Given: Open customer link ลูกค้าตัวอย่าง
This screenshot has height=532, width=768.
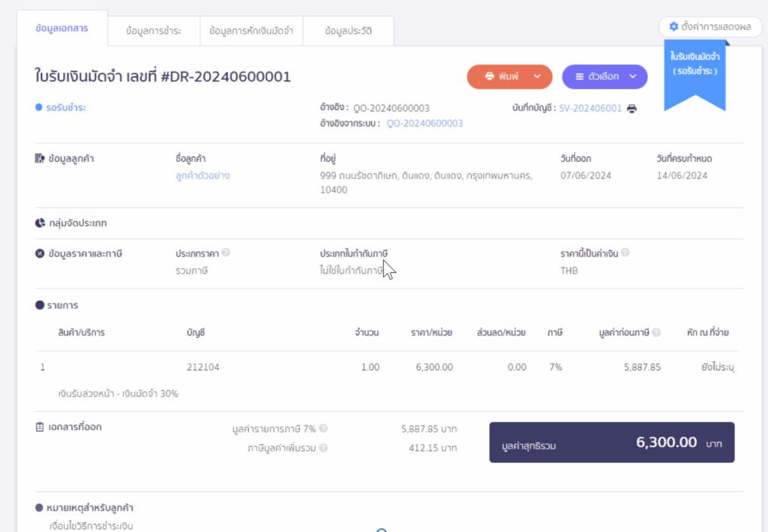Looking at the screenshot, I should coord(202,175).
